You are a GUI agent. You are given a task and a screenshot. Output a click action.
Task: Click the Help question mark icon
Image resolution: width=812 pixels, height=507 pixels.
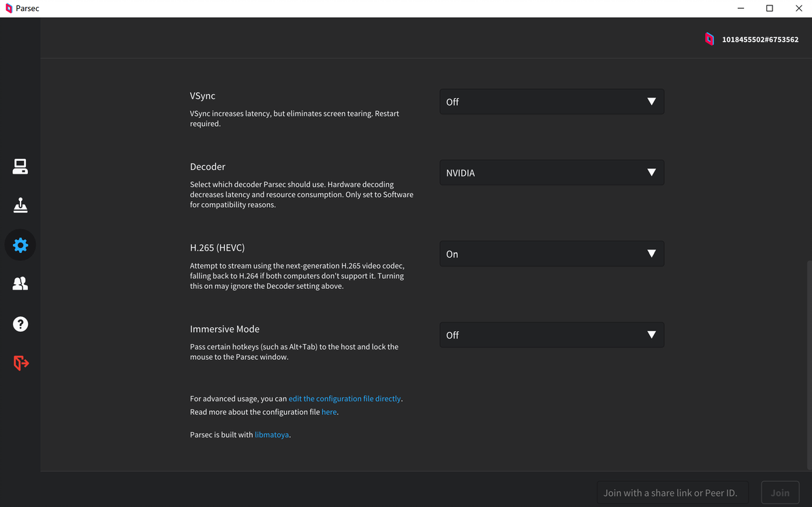tap(20, 324)
